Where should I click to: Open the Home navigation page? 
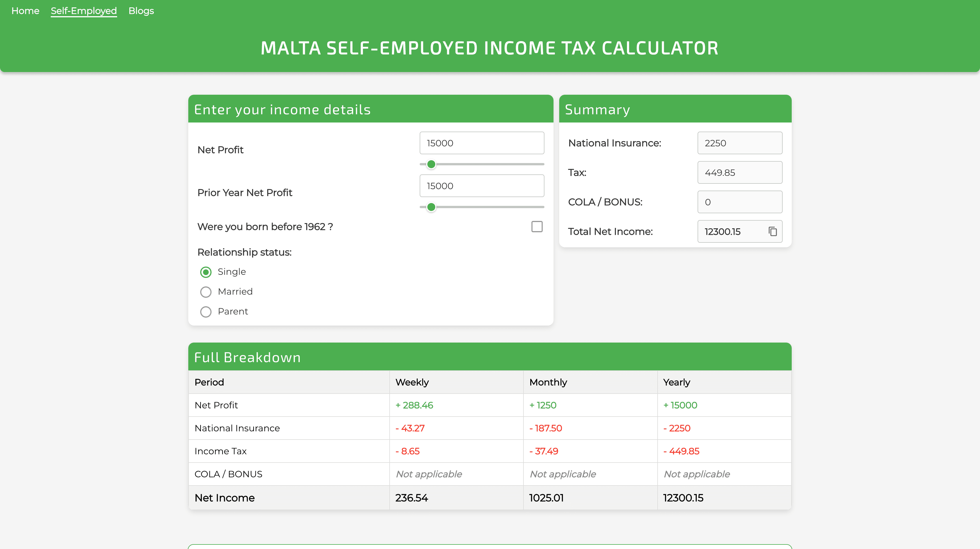(x=25, y=11)
